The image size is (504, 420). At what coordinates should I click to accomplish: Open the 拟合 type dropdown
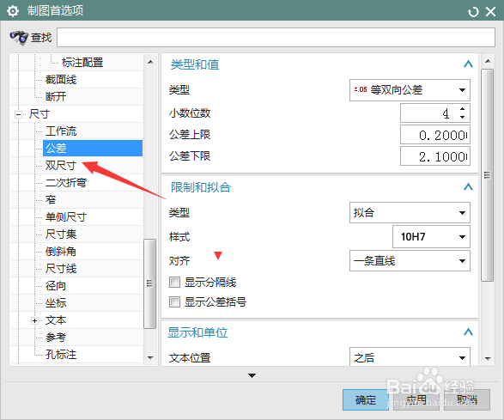pos(410,212)
